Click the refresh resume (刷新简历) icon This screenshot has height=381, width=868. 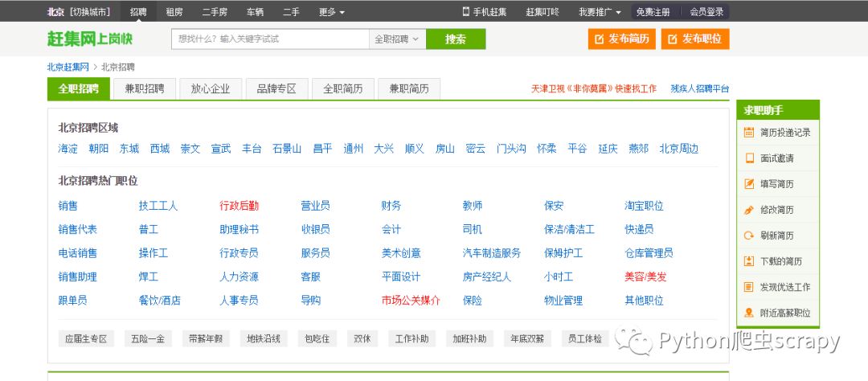(749, 236)
